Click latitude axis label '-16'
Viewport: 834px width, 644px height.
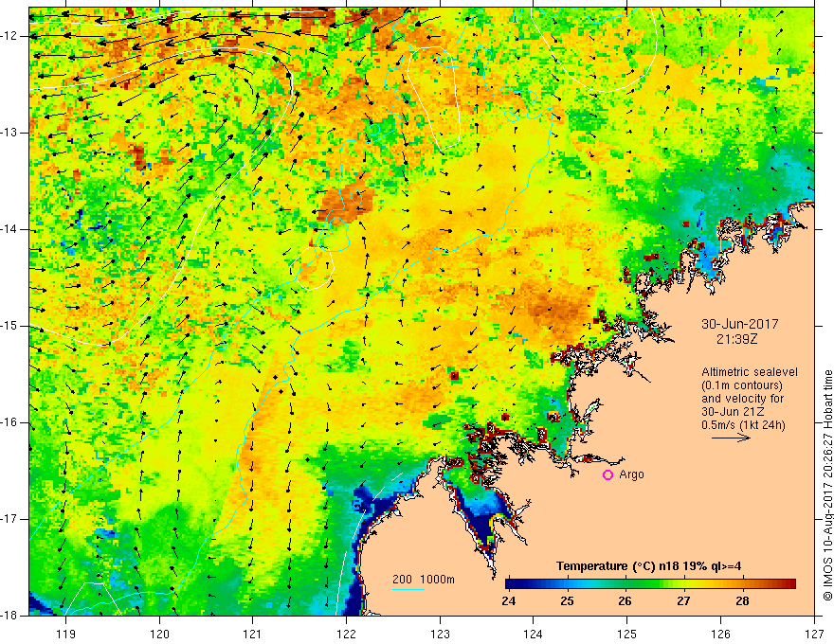click(x=10, y=422)
